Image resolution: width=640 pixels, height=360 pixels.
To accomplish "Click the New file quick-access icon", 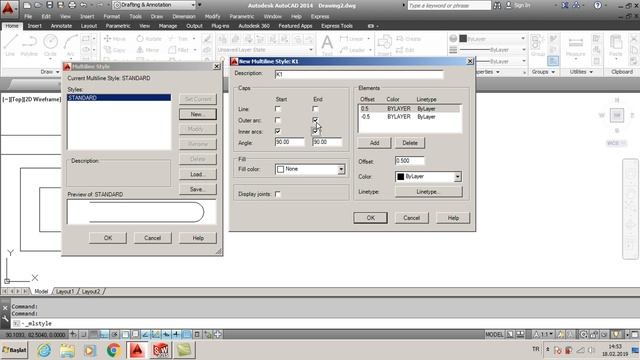I will [27, 5].
